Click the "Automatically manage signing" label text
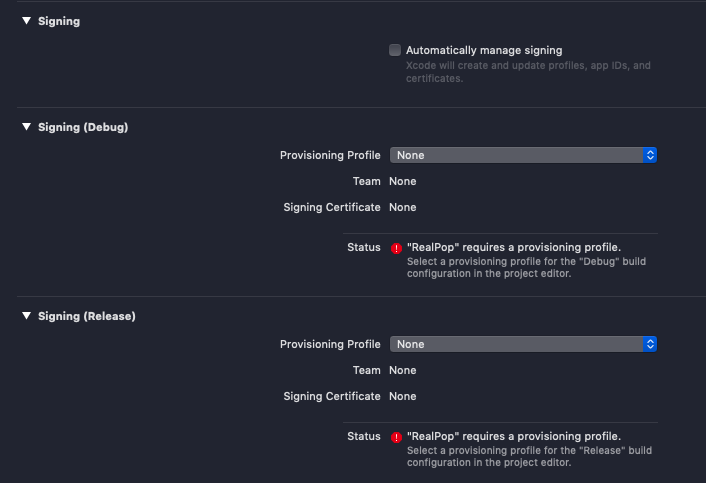Image resolution: width=706 pixels, height=483 pixels. point(484,50)
